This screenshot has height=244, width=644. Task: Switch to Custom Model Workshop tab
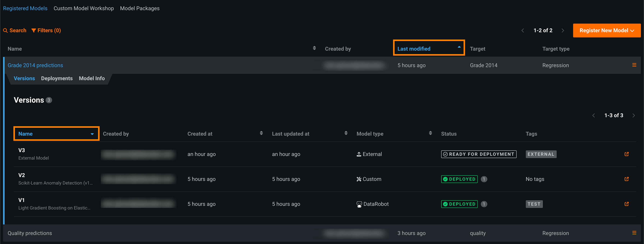[x=84, y=8]
